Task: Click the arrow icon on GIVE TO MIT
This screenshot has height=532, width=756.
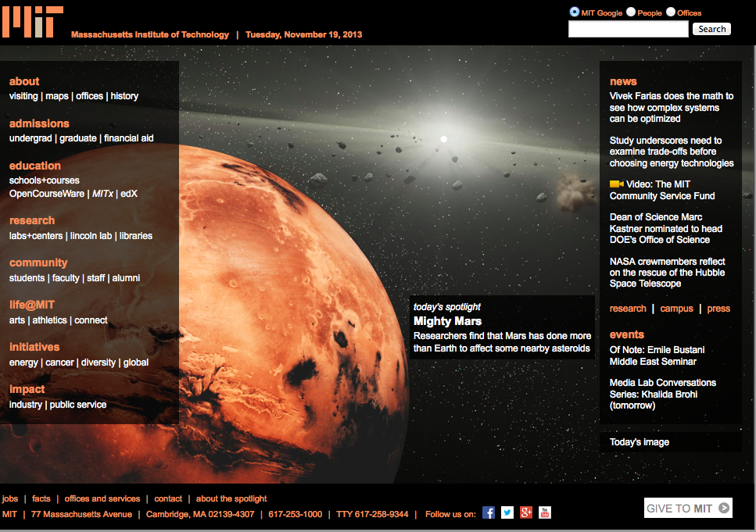Action: point(724,508)
